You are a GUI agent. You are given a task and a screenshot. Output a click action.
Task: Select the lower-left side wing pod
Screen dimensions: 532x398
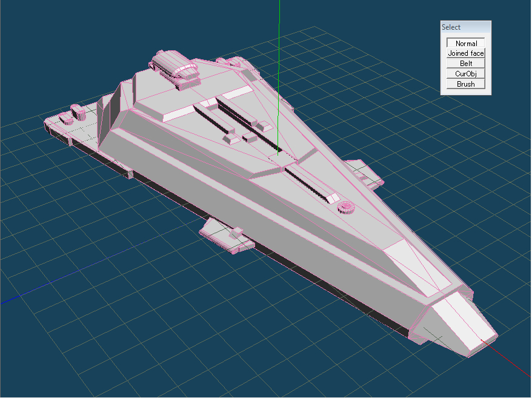(225, 234)
